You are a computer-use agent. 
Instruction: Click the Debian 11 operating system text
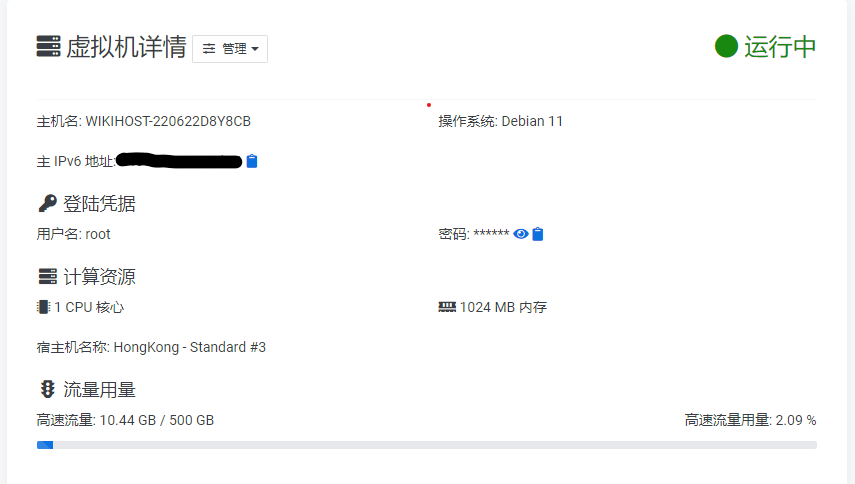click(532, 121)
